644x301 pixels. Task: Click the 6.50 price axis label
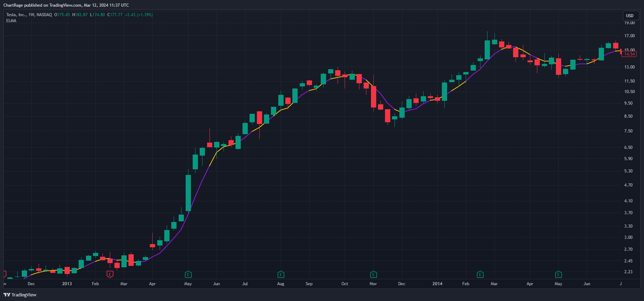(x=629, y=148)
